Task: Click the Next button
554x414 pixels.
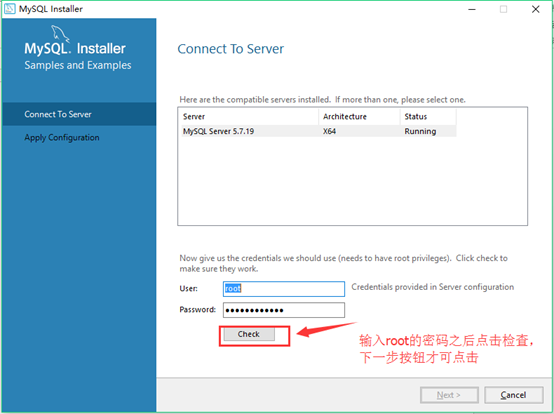Action: [449, 395]
